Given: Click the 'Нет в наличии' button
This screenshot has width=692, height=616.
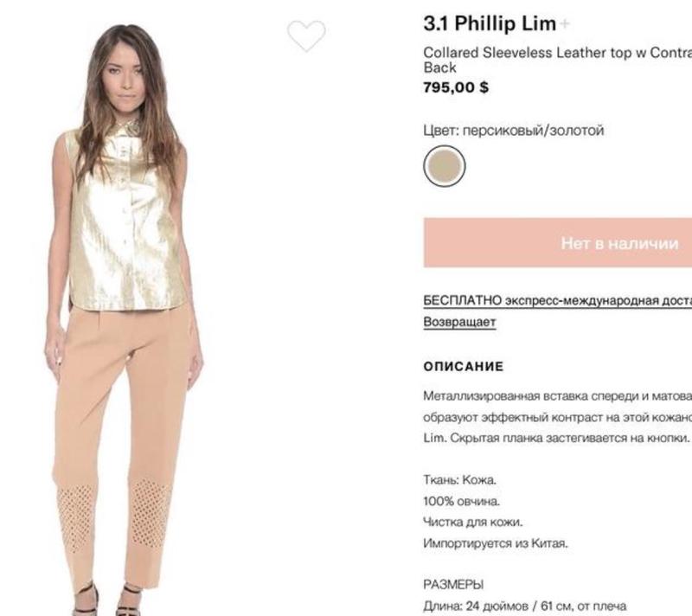Looking at the screenshot, I should click(558, 243).
